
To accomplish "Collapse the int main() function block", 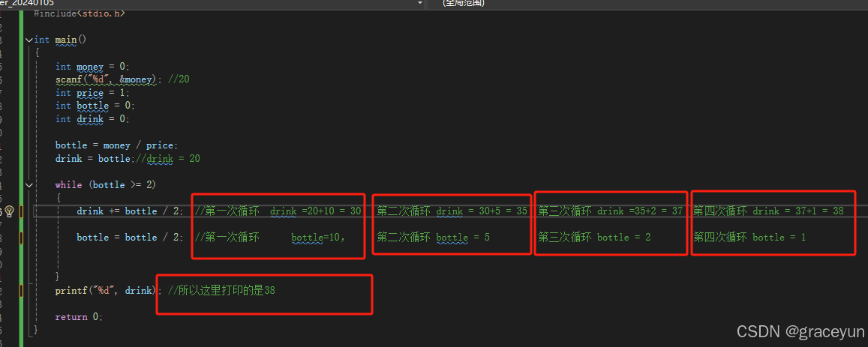I will [29, 40].
